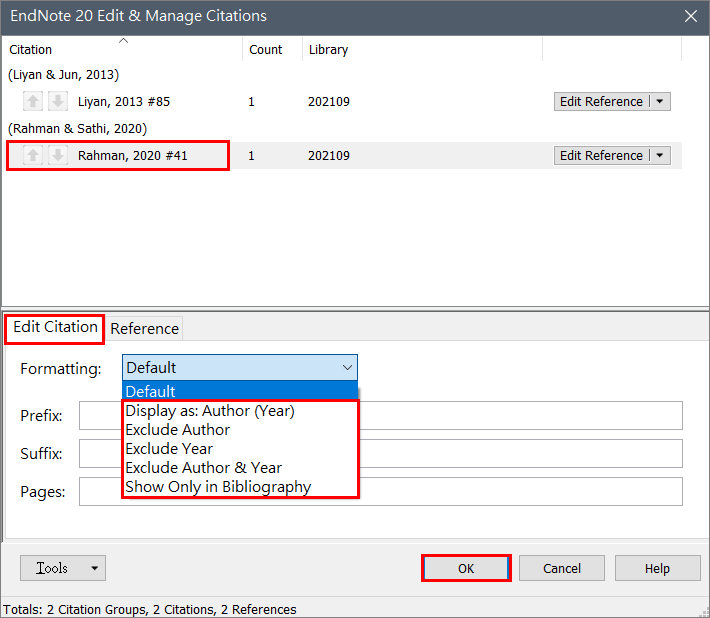Open Help for the dialog
The width and height of the screenshot is (710, 618).
[x=657, y=568]
